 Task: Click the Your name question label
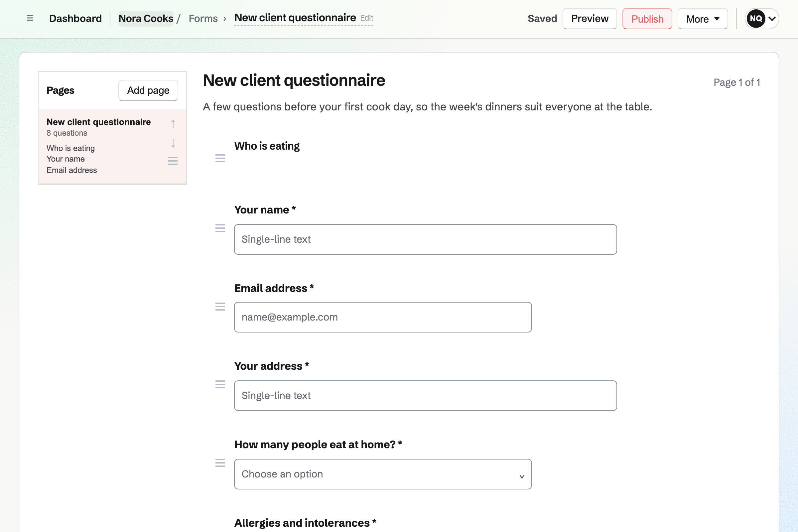265,210
